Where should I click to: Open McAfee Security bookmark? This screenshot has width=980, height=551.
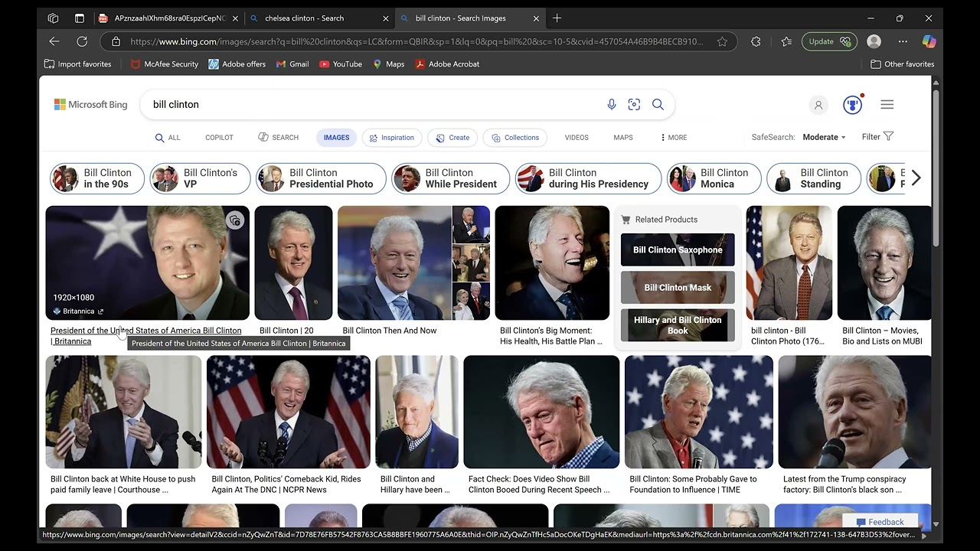click(165, 64)
